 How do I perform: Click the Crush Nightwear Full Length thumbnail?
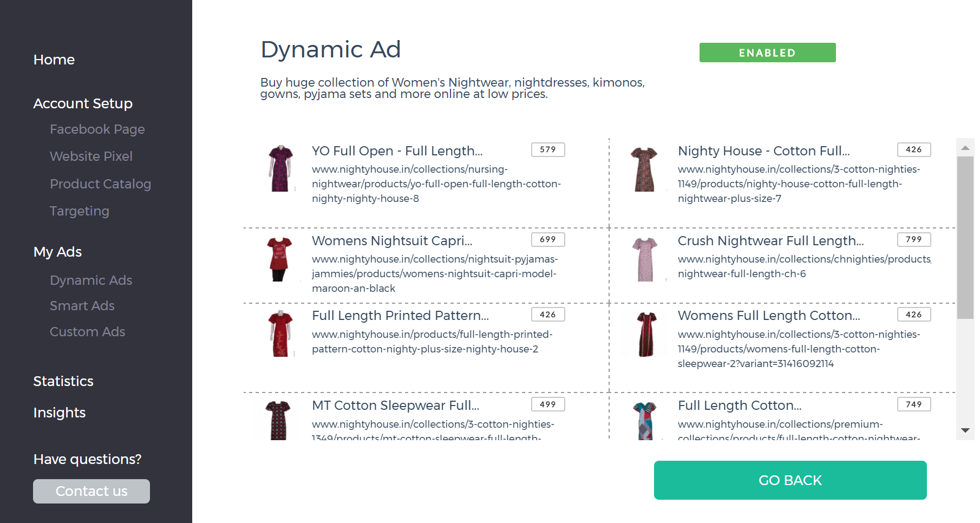click(645, 259)
